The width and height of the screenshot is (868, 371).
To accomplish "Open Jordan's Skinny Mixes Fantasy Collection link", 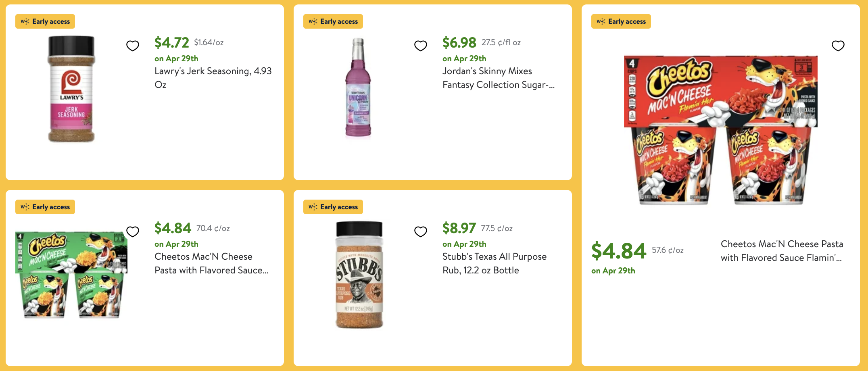I will [498, 77].
